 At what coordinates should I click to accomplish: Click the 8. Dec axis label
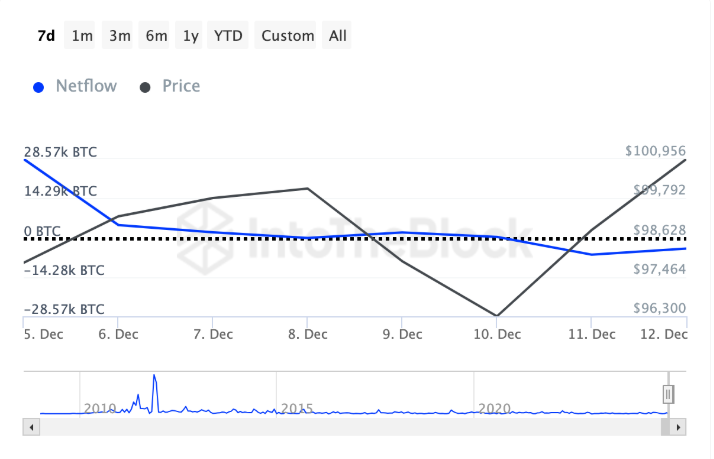click(x=307, y=334)
